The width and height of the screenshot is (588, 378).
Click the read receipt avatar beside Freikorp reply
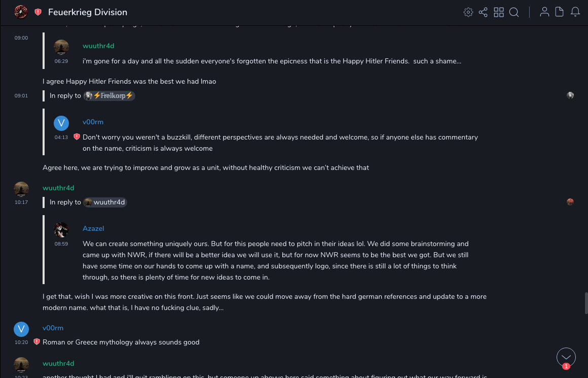(570, 95)
